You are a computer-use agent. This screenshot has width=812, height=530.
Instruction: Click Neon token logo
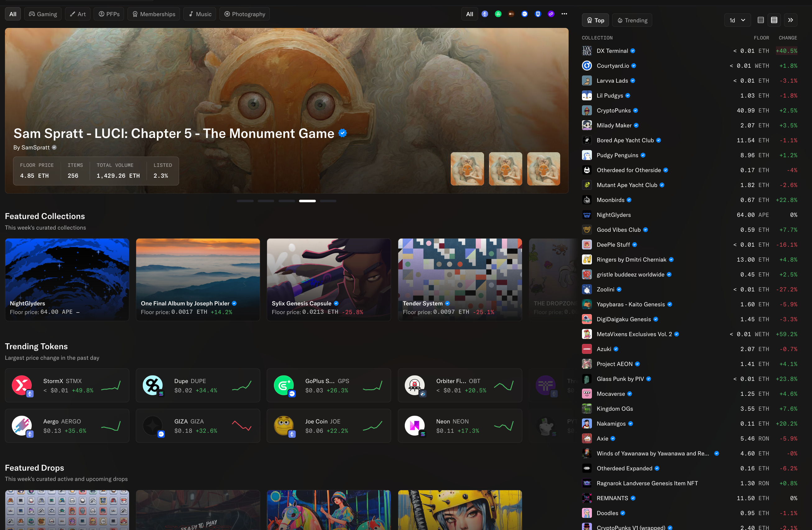[414, 426]
